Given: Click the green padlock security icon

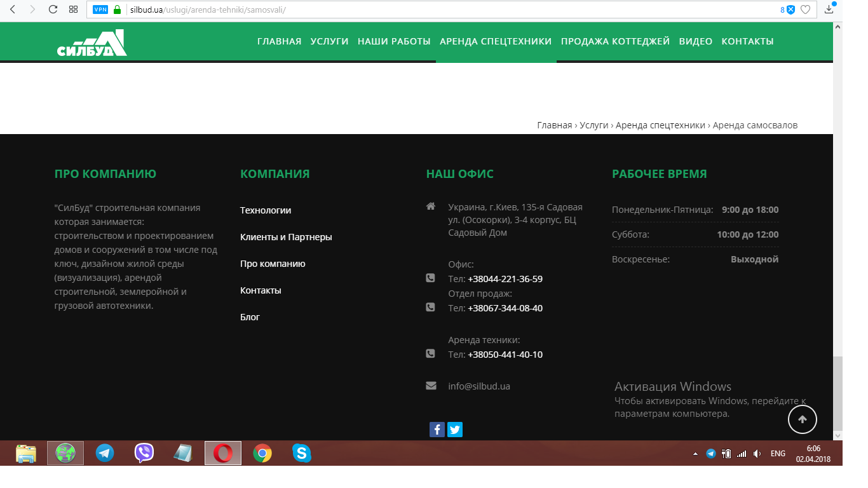Looking at the screenshot, I should [x=117, y=10].
